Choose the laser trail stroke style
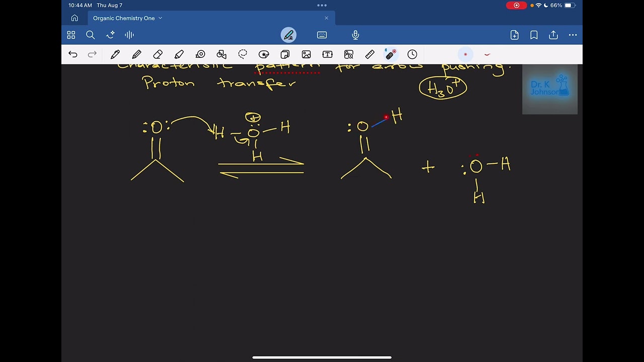The height and width of the screenshot is (362, 644). coord(487,54)
